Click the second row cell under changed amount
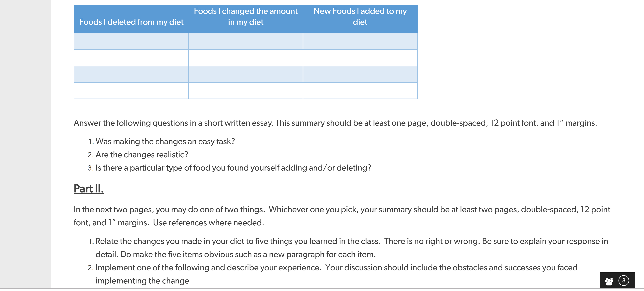 point(245,58)
